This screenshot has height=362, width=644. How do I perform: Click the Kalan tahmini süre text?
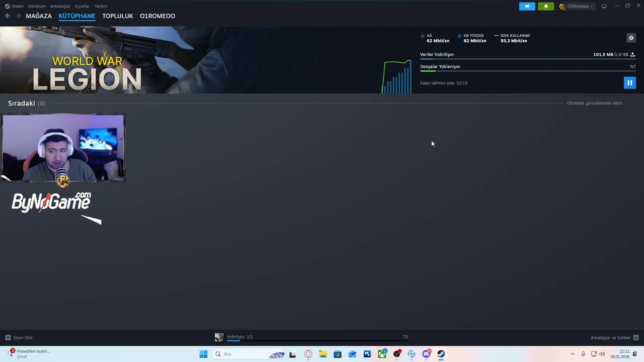pos(444,83)
